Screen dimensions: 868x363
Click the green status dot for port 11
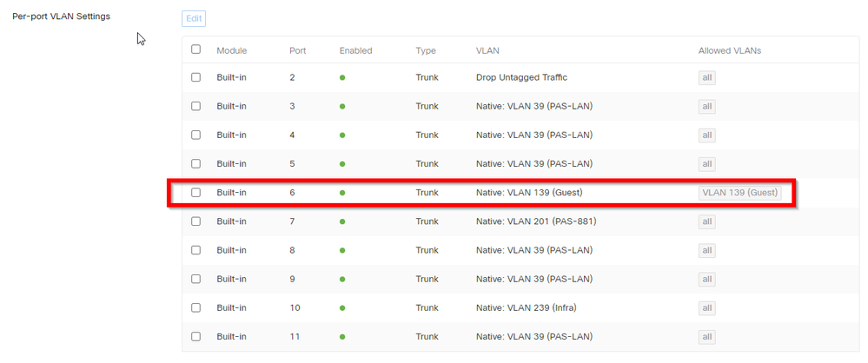click(x=342, y=337)
